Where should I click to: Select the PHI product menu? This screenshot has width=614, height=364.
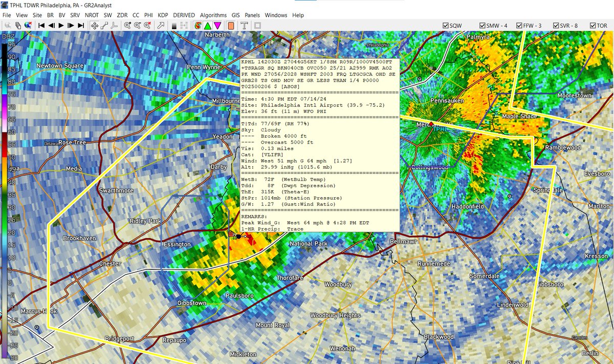[x=149, y=15]
